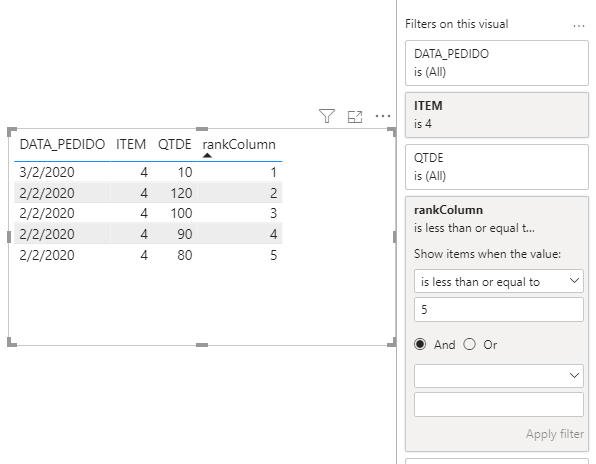The width and height of the screenshot is (596, 464).
Task: Open the empty second condition dropdown
Action: [499, 376]
